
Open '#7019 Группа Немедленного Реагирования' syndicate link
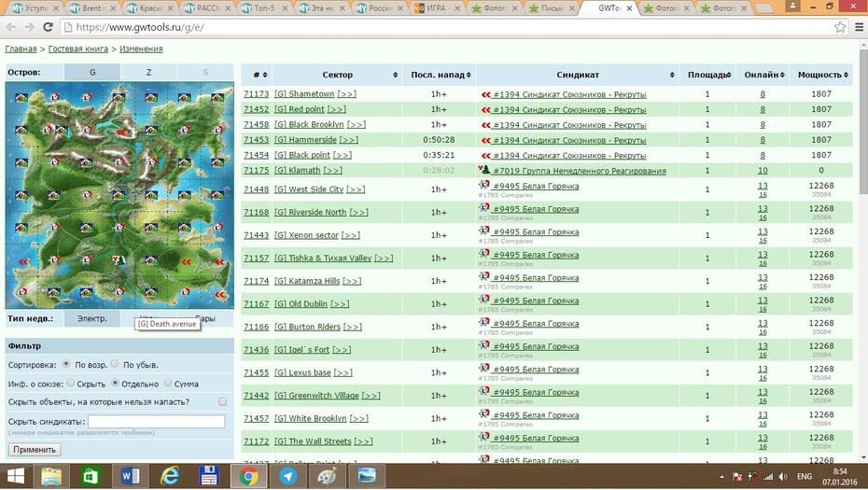pyautogui.click(x=580, y=171)
